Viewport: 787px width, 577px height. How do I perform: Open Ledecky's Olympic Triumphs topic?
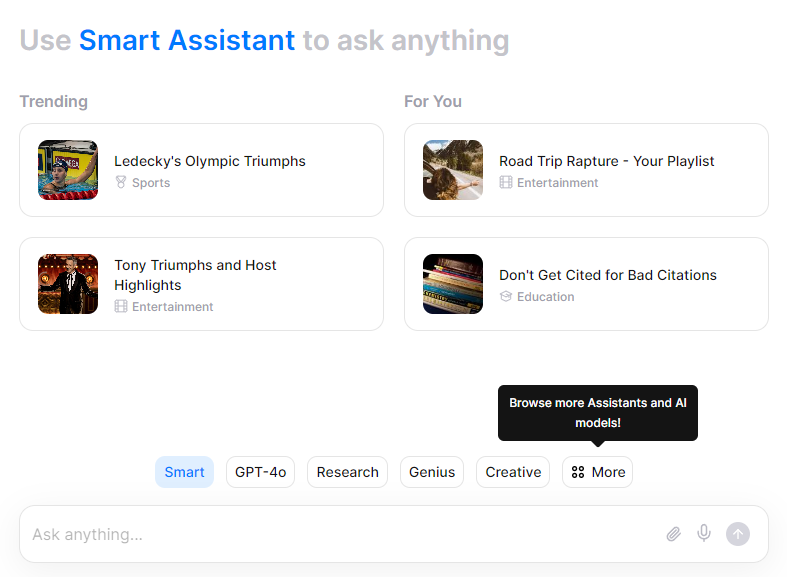point(210,161)
